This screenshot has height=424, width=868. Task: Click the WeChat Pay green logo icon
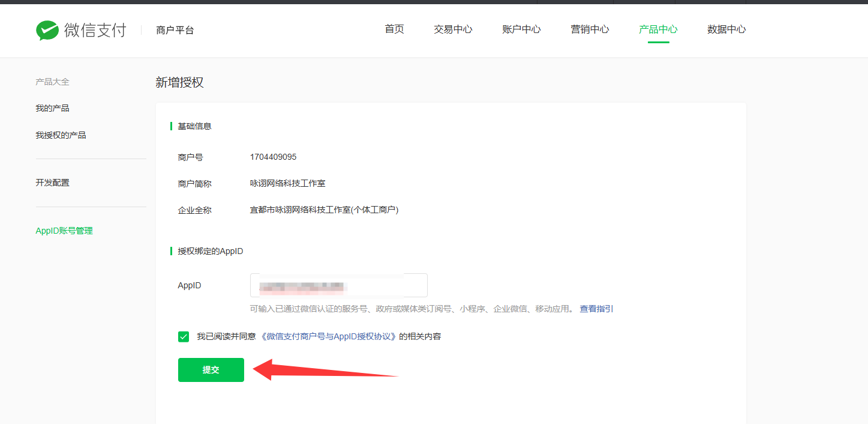[x=47, y=30]
